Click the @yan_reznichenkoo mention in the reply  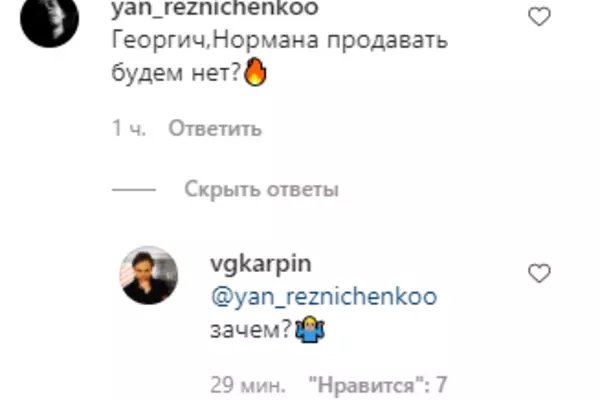click(x=324, y=297)
